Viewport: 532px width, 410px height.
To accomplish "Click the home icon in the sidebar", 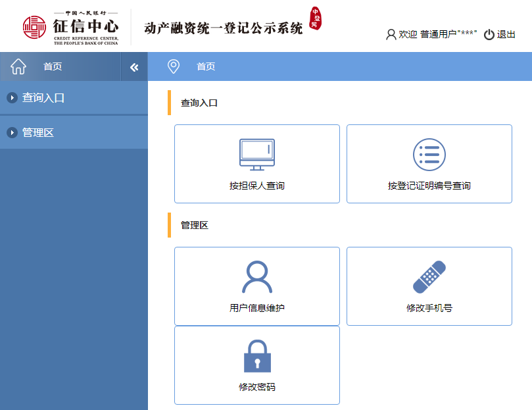I will 18,66.
